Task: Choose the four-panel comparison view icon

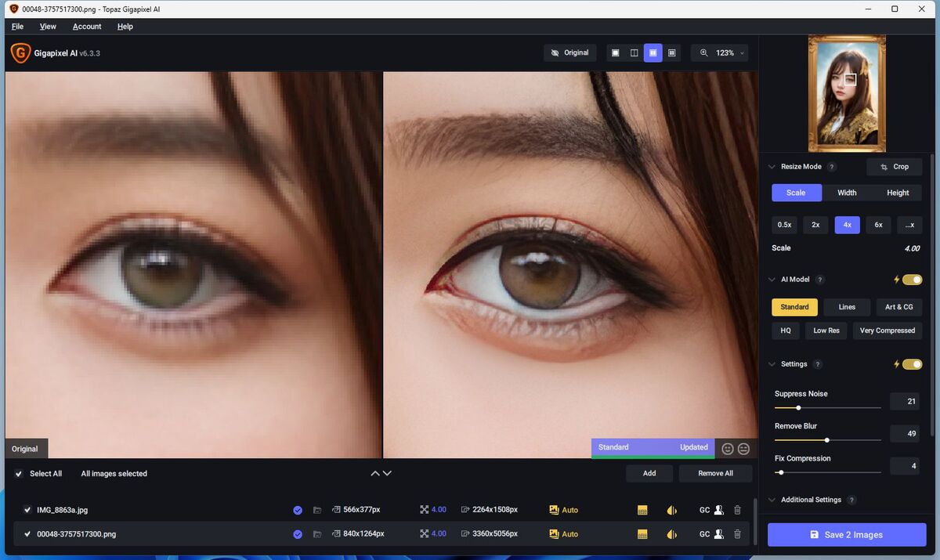Action: click(672, 53)
